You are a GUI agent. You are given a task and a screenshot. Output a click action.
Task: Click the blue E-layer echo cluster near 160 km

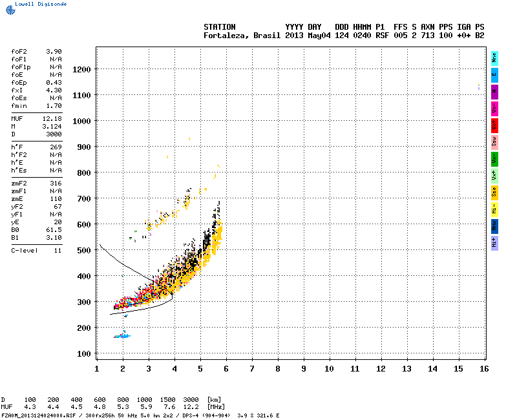(122, 335)
